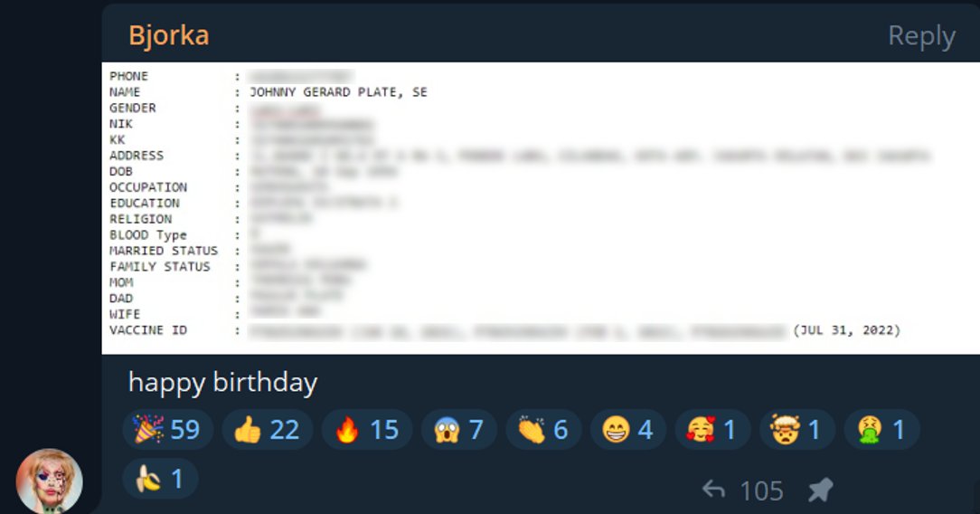Image resolution: width=980 pixels, height=514 pixels.
Task: Click the party popper reaction with 59
Action: coord(167,430)
